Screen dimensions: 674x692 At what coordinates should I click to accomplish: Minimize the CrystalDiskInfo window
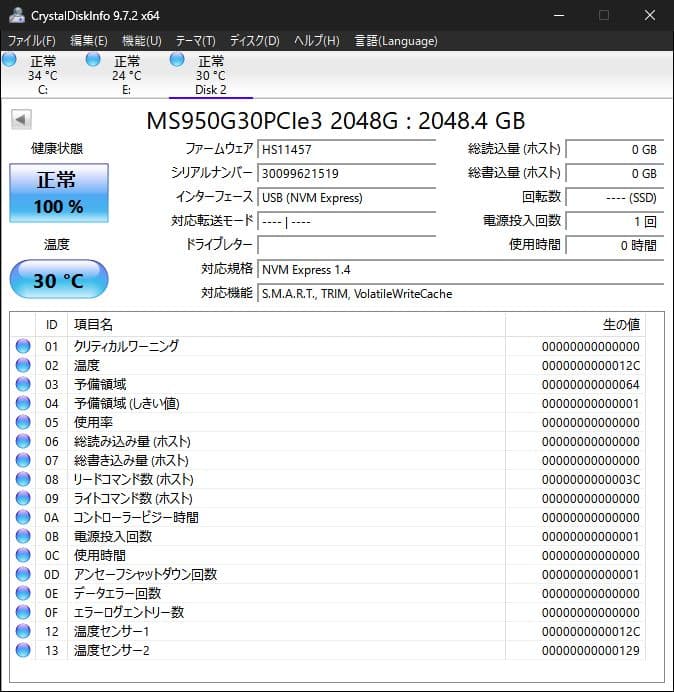(559, 15)
